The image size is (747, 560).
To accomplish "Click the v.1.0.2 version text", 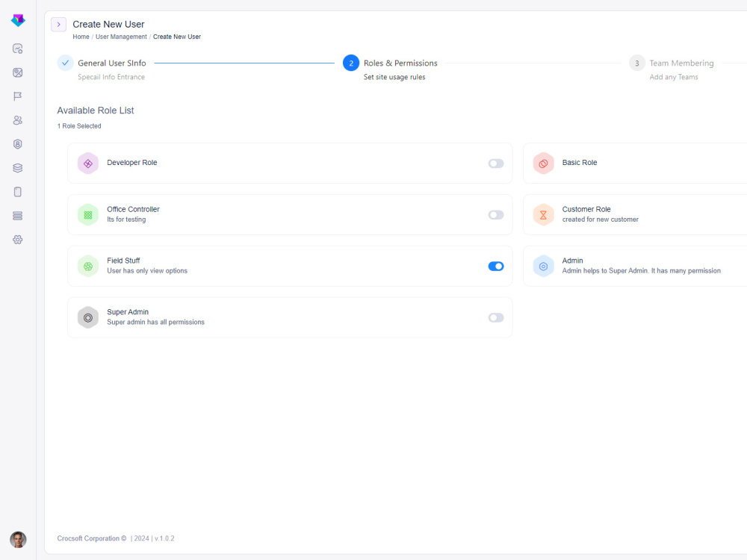I will click(x=164, y=538).
